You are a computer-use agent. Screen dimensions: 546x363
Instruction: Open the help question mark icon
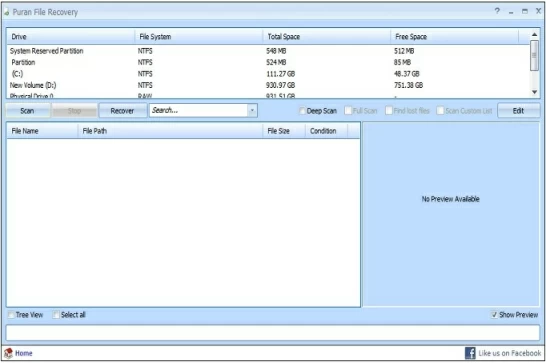click(x=497, y=11)
